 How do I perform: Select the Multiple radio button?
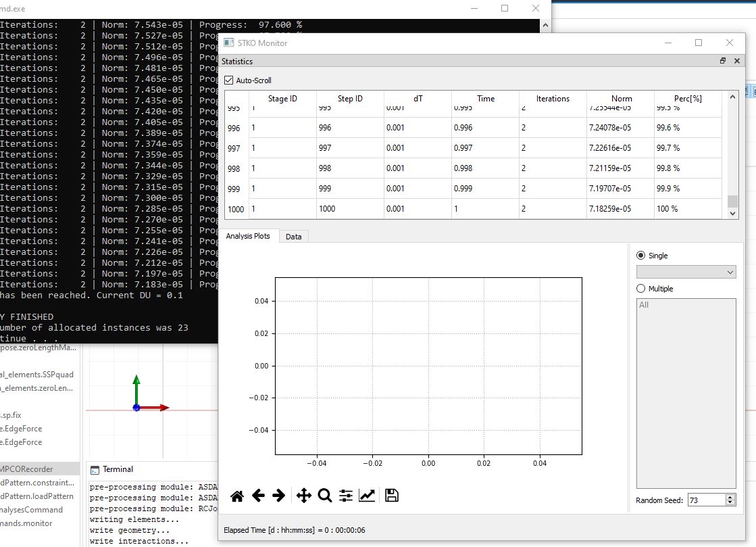(x=640, y=289)
